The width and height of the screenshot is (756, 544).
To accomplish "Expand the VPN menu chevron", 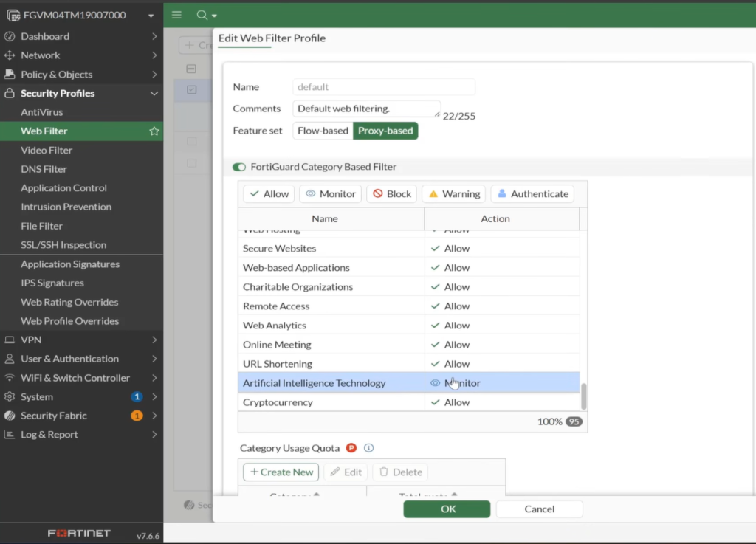I will [x=154, y=340].
